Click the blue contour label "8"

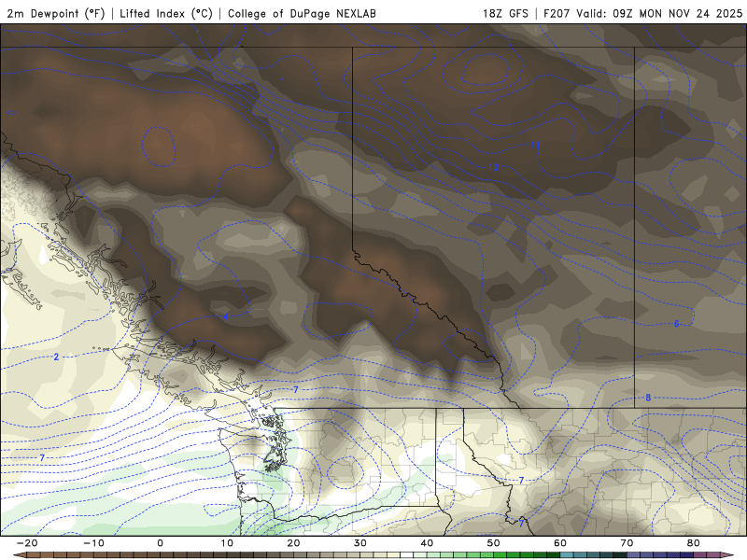648,398
